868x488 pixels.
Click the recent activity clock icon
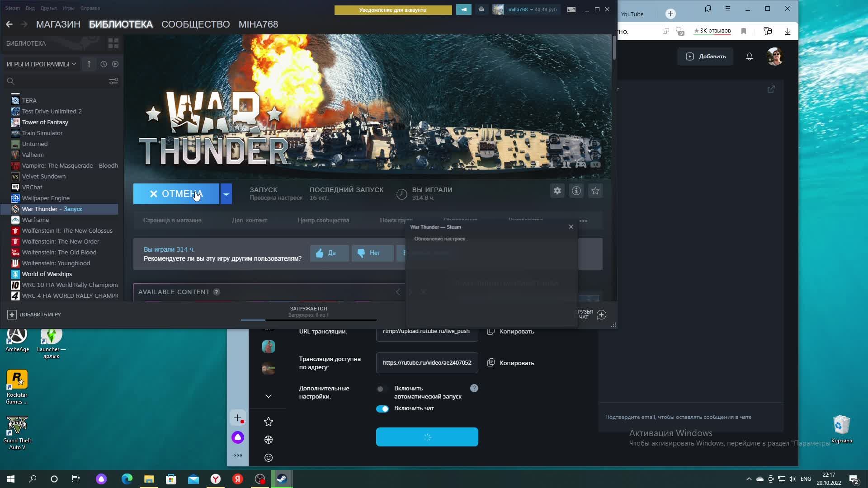pyautogui.click(x=104, y=64)
